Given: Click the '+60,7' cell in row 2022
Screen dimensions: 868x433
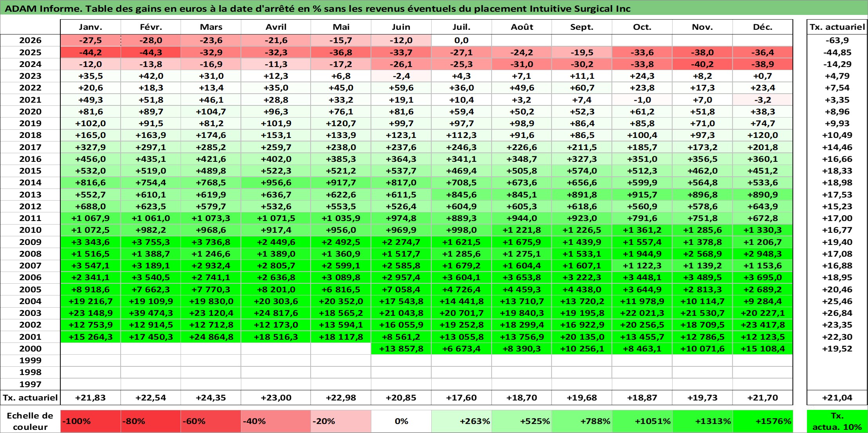Looking at the screenshot, I should [582, 88].
